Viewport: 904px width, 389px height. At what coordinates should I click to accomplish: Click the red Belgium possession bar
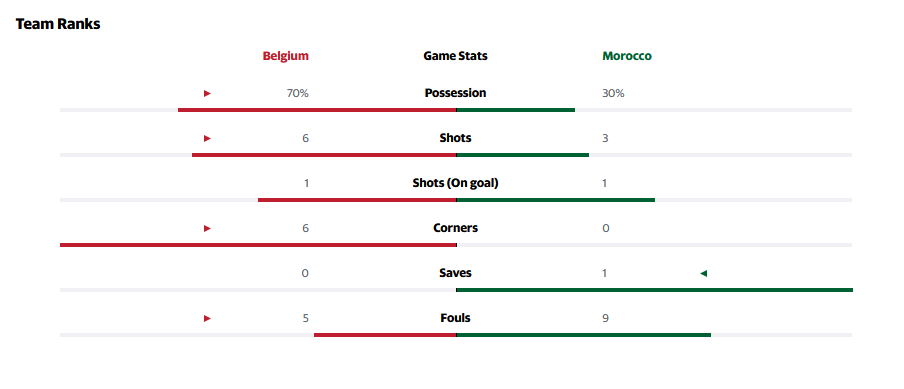click(317, 109)
